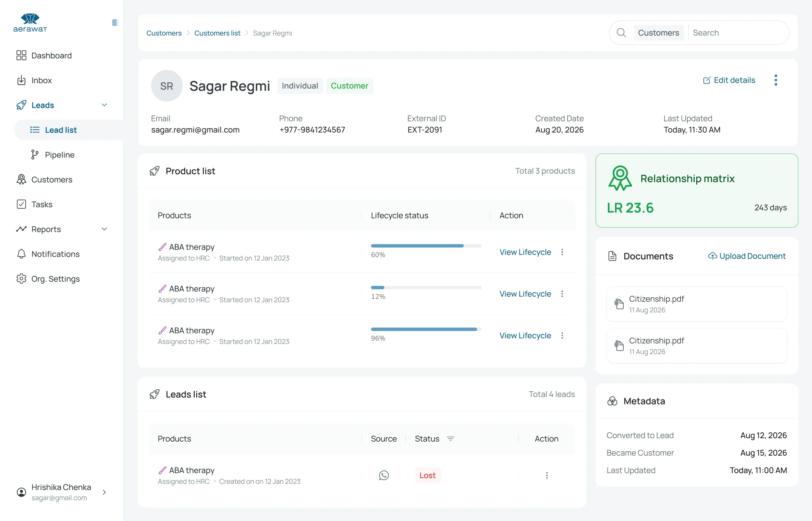
Task: View Lifecycle for the 60% product
Action: tap(525, 252)
